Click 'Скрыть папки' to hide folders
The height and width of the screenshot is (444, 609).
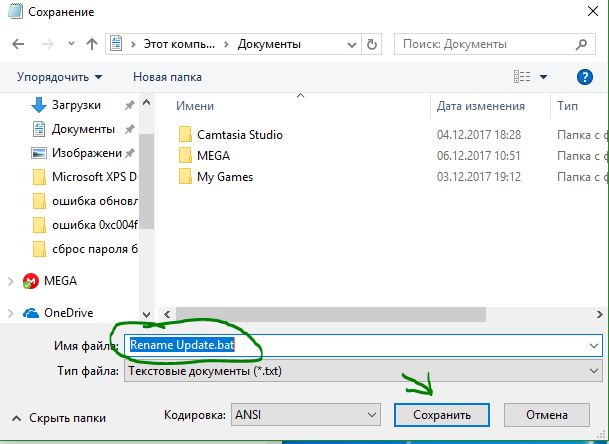coord(59,418)
